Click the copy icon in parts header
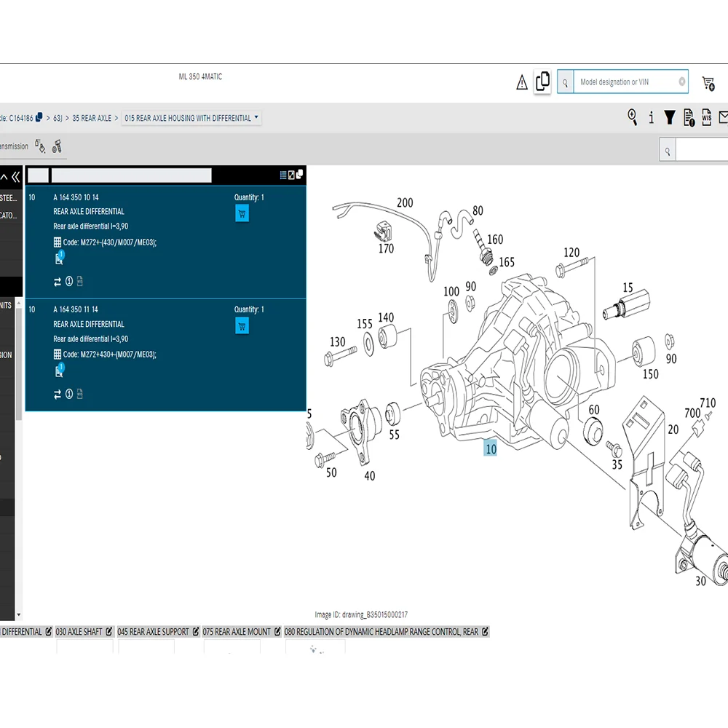The image size is (728, 728). click(x=299, y=174)
